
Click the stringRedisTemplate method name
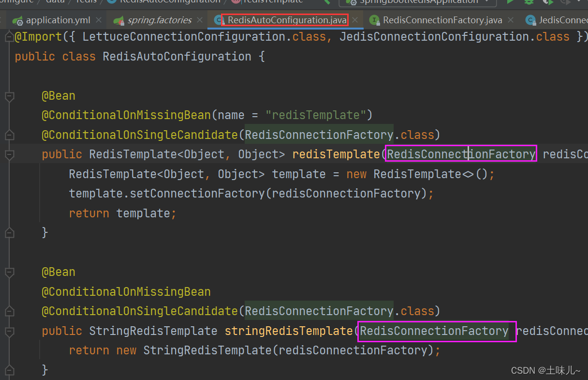click(289, 331)
